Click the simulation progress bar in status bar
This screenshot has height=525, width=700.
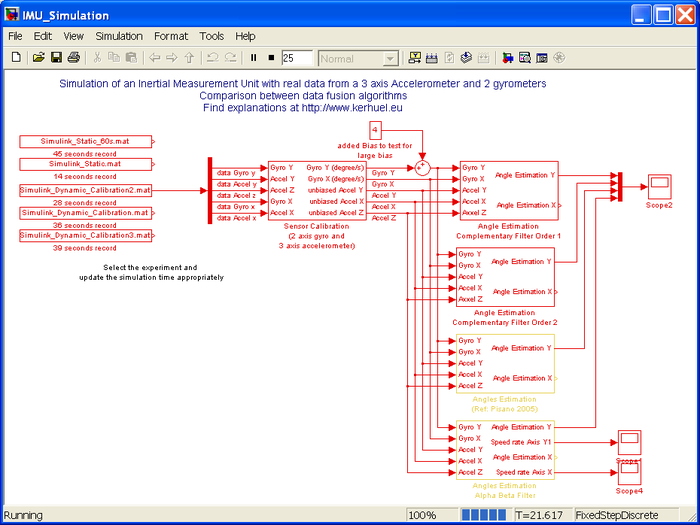click(x=484, y=515)
